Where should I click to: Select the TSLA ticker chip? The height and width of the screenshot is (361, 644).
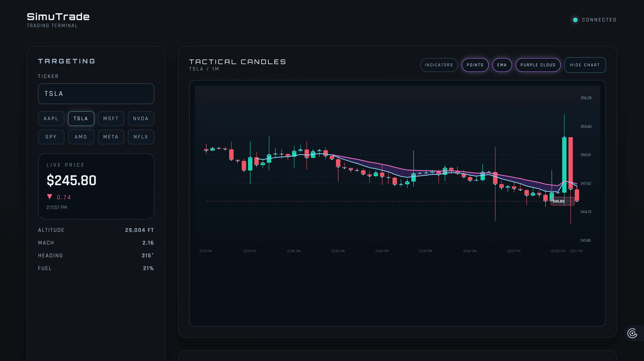coord(81,118)
